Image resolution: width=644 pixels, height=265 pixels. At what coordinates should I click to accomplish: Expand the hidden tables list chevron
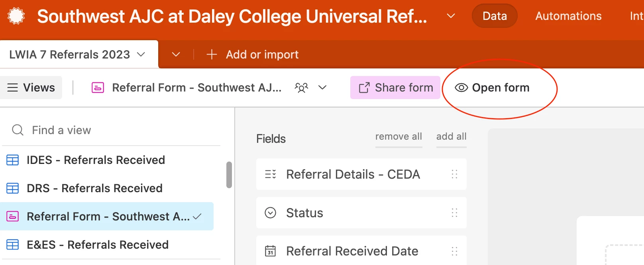click(x=176, y=55)
